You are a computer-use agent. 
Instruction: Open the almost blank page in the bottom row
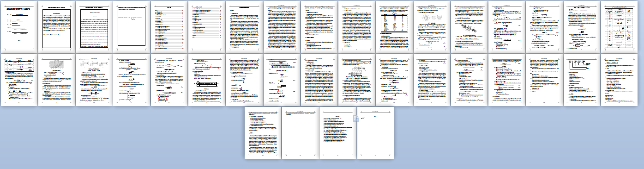pyautogui.click(x=300, y=133)
